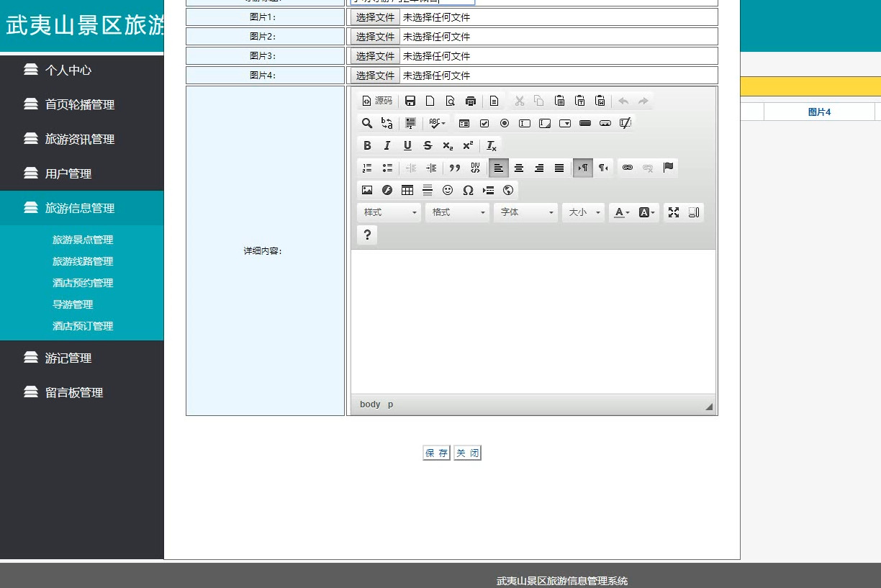
Task: Insert a bulleted list
Action: pos(387,168)
